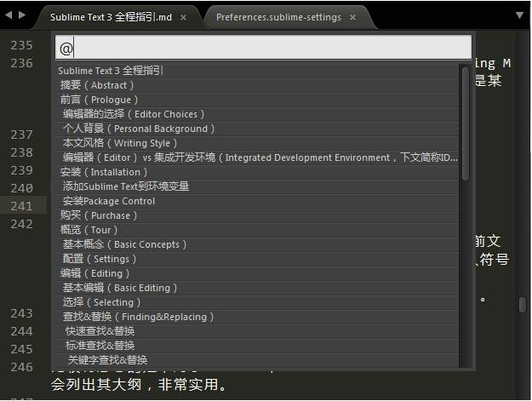Select symbol 'Sublime Text 3 全程指引'
The height and width of the screenshot is (401, 532).
pyautogui.click(x=256, y=71)
